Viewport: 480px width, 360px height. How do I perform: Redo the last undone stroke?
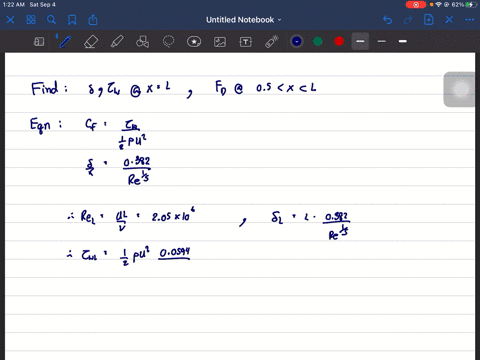click(x=408, y=20)
